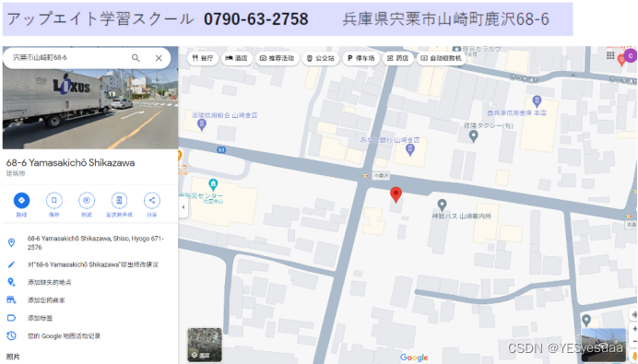Viewport: 638px width, 364px height.
Task: Click the 中鹿沢 intersection label
Action: (382, 176)
